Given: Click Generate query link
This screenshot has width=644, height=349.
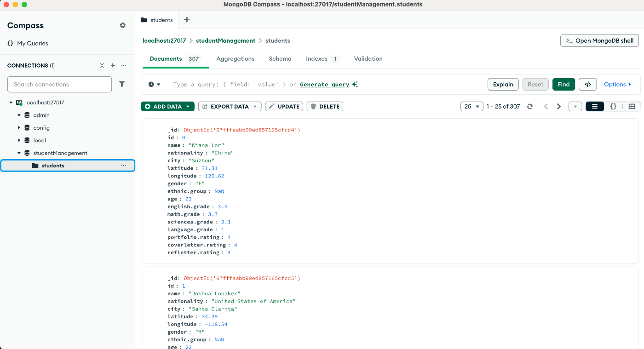Looking at the screenshot, I should (x=325, y=84).
